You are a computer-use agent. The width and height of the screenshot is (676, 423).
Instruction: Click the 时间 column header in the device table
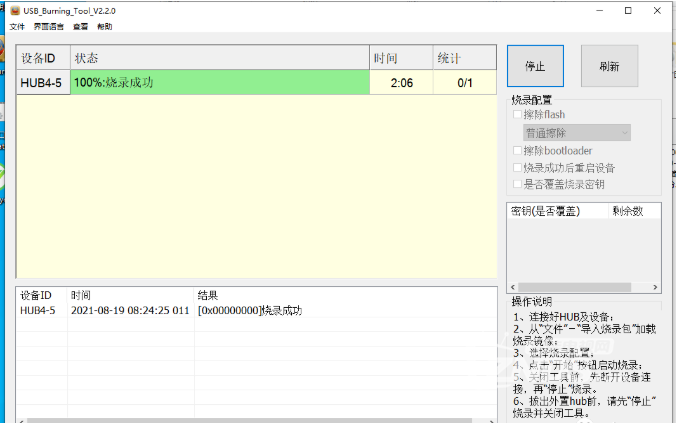(x=401, y=58)
